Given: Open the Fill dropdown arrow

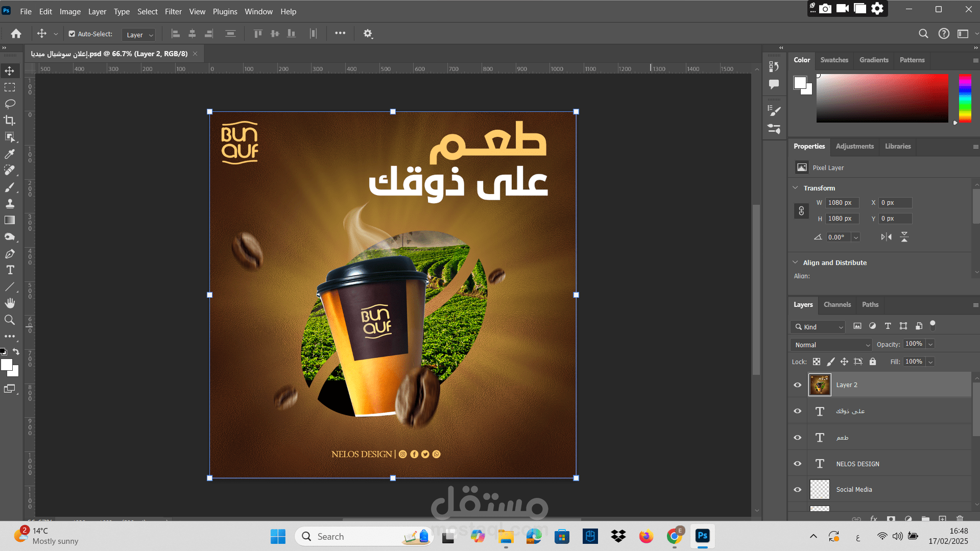Looking at the screenshot, I should [x=930, y=362].
